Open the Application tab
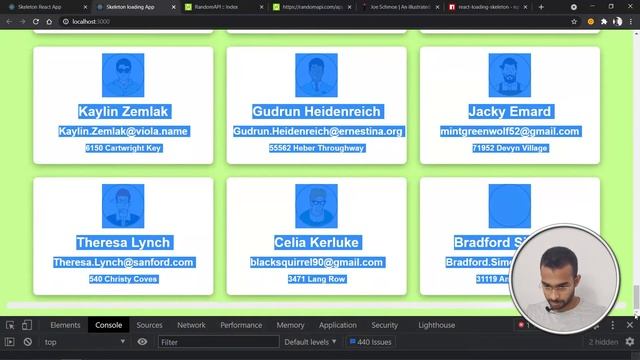Viewport: 640px width, 360px height. coord(338,325)
